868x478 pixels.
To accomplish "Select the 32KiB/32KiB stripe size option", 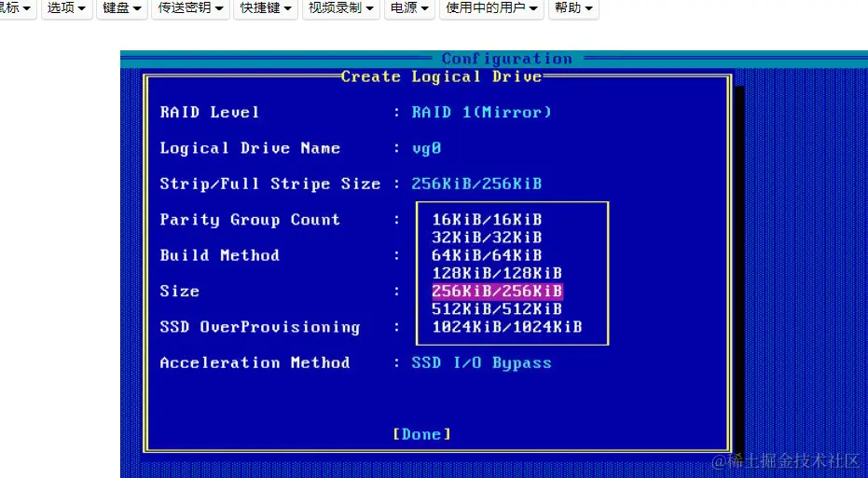I will coord(487,238).
